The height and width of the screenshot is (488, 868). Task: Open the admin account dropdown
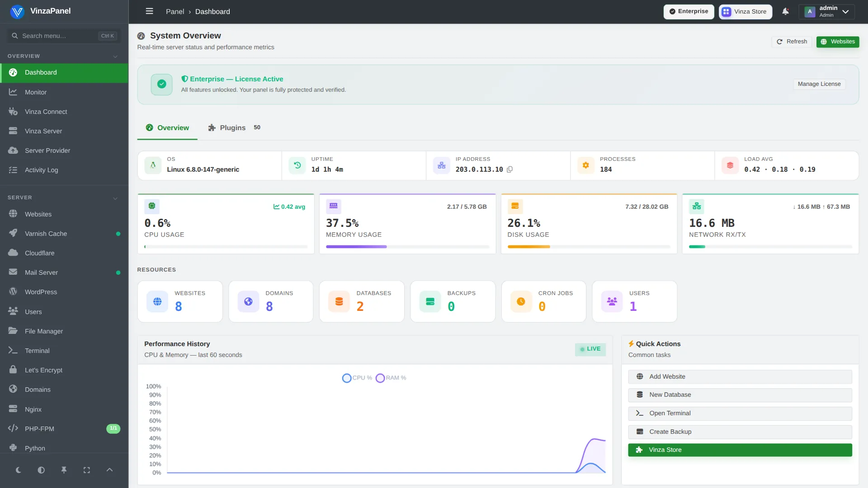(x=827, y=11)
